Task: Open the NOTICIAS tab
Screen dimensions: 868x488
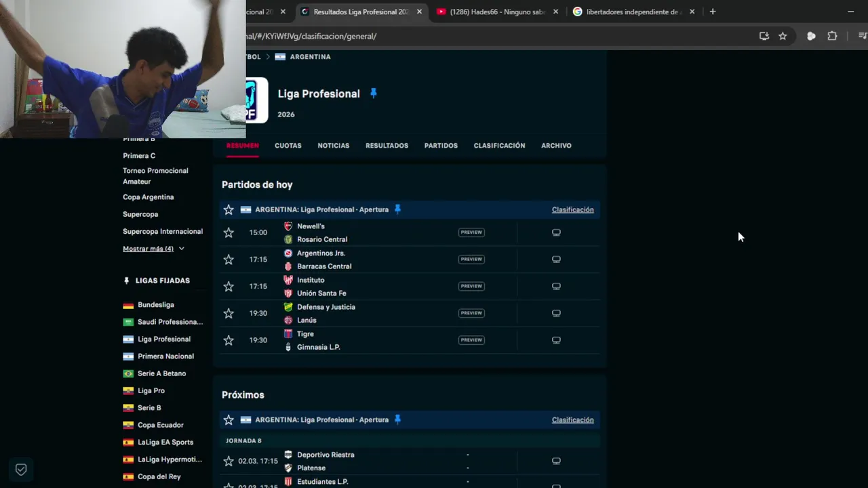Action: tap(334, 146)
